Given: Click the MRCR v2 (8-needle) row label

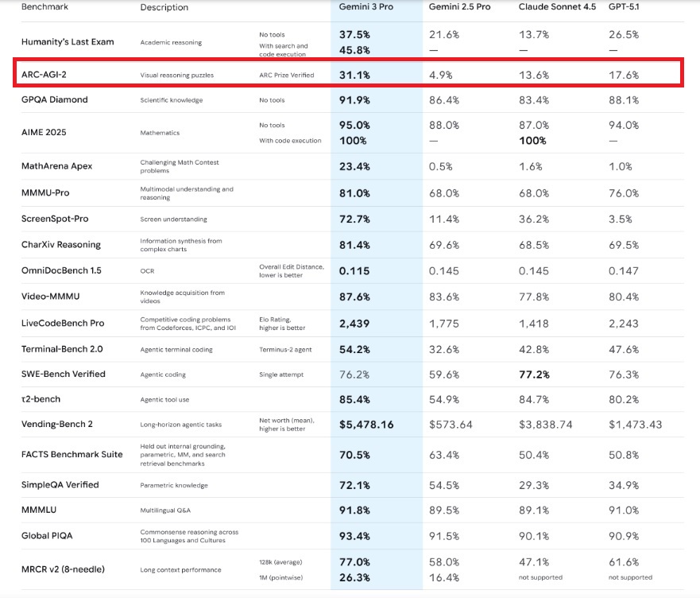Looking at the screenshot, I should tap(62, 569).
